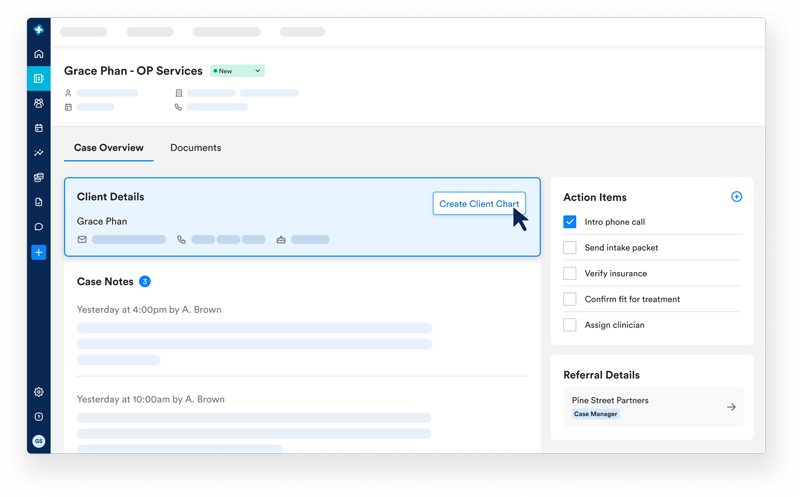This screenshot has width=800, height=497.
Task: Click the email envelope icon in Client Details
Action: tap(82, 239)
